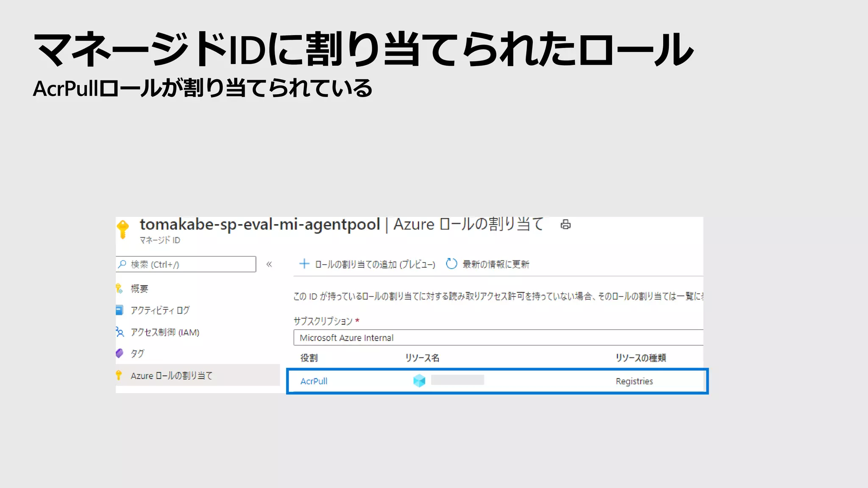This screenshot has height=488, width=868.
Task: Collapse the sidebar with double chevron
Action: [x=269, y=264]
